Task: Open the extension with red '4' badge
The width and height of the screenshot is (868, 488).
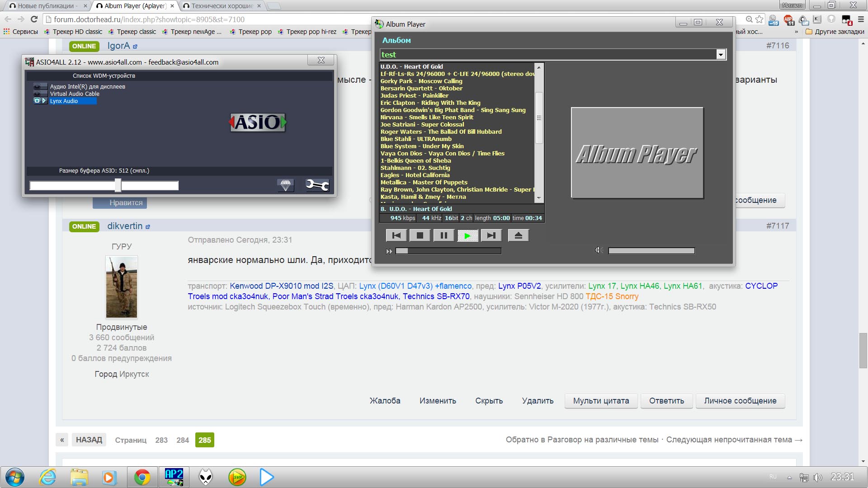Action: click(x=847, y=20)
